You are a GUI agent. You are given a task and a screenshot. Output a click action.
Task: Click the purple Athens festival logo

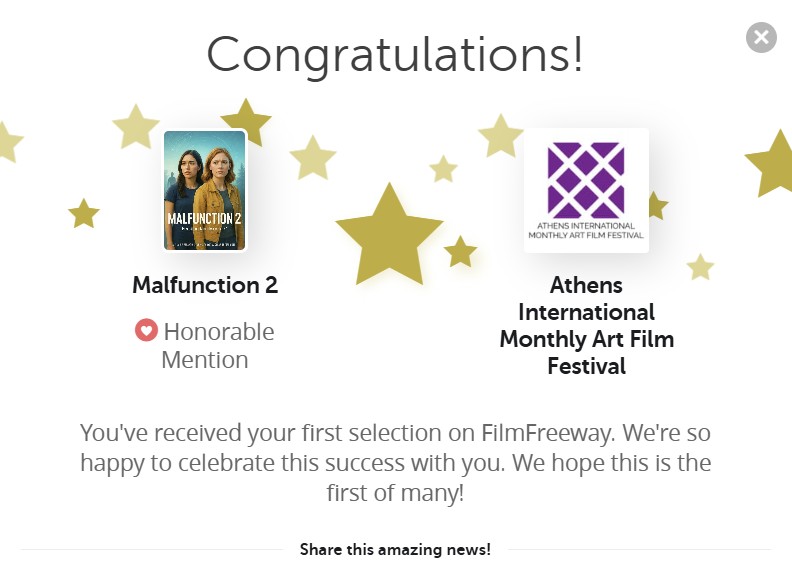pyautogui.click(x=586, y=190)
